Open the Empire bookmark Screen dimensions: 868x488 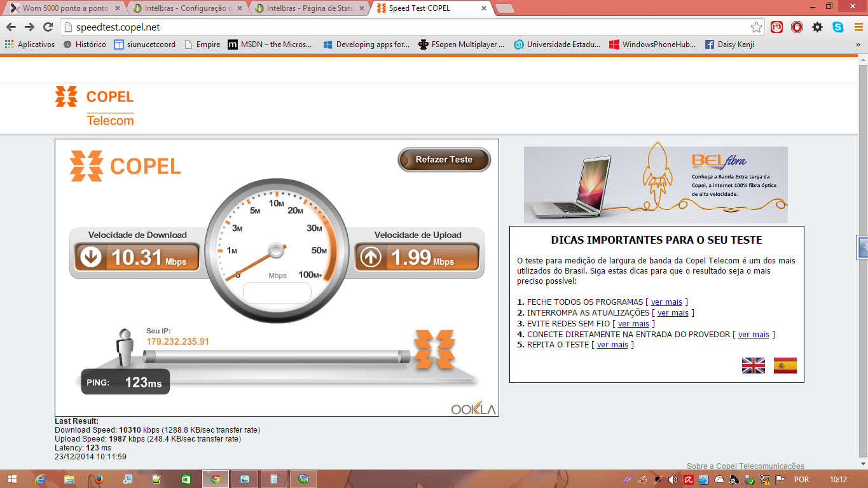coord(202,45)
